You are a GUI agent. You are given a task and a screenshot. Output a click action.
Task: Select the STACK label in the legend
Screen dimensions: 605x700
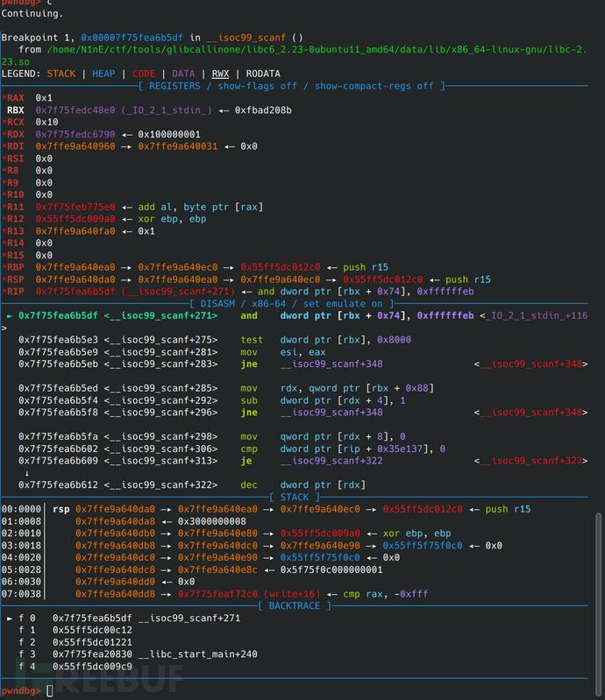[x=61, y=74]
